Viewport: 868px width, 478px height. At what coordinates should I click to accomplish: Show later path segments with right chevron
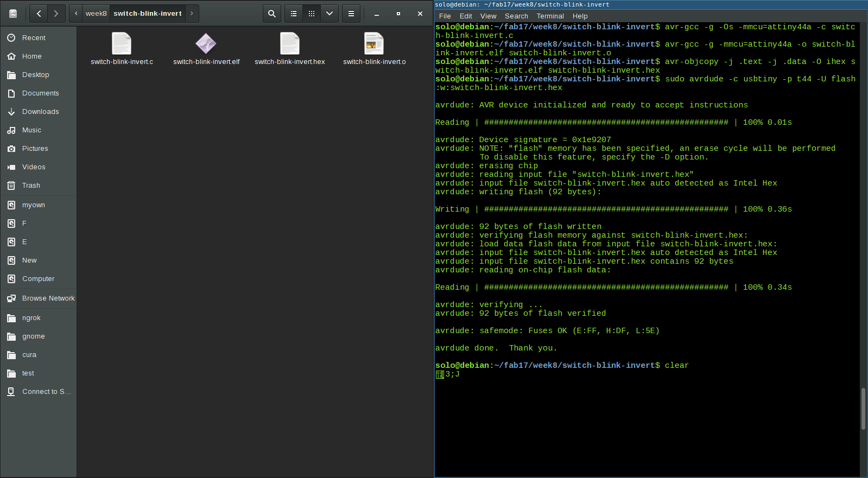click(192, 14)
